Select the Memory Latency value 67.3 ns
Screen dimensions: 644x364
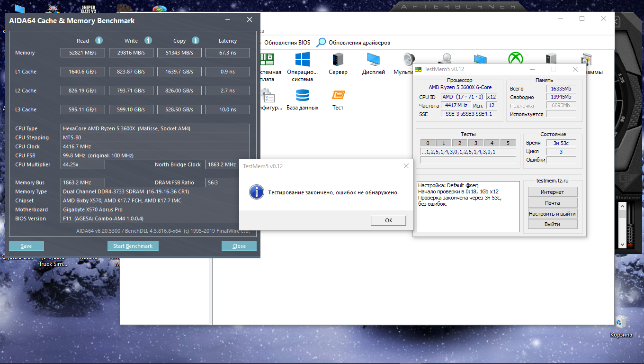point(228,53)
